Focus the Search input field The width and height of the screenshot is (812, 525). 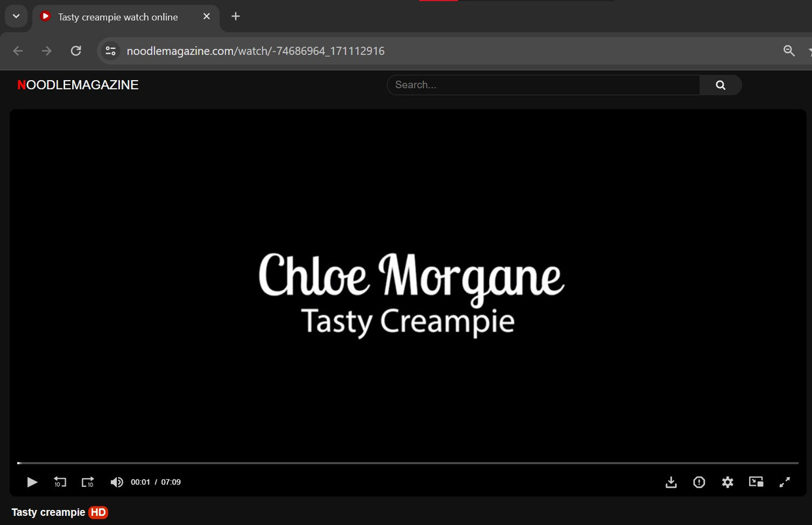click(544, 85)
